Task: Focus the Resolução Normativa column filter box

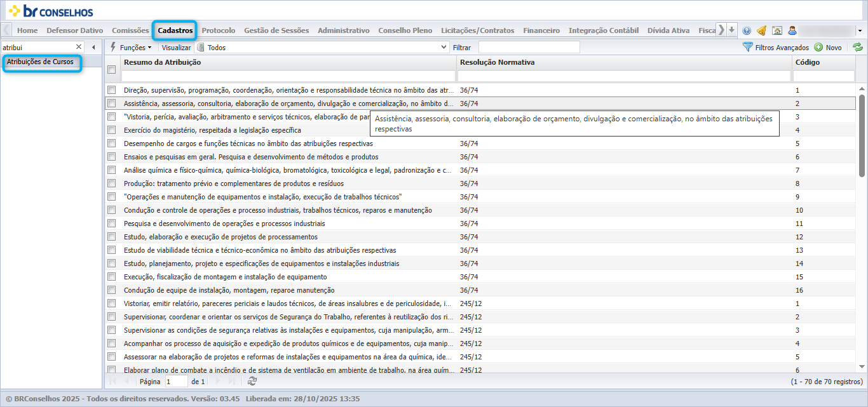Action: tap(624, 76)
